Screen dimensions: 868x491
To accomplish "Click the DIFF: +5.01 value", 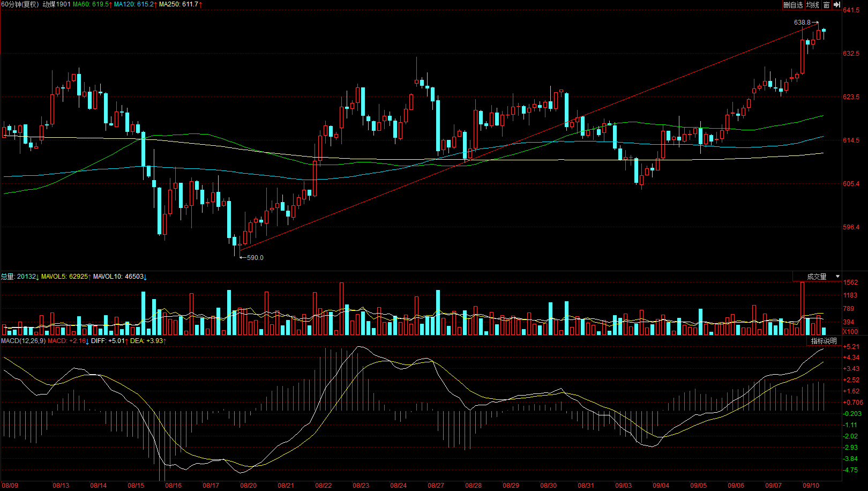I will (109, 341).
